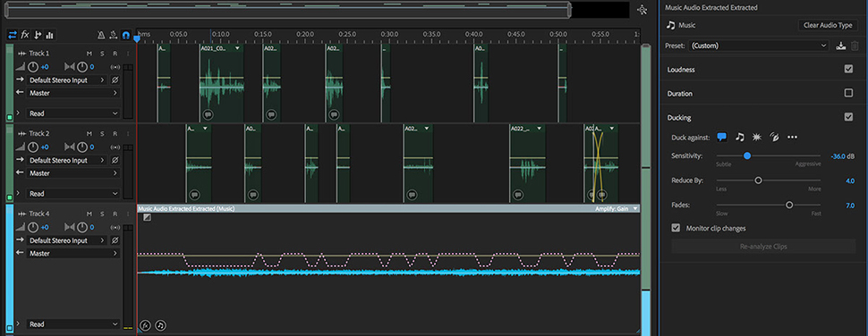This screenshot has height=336, width=868.
Task: Mute Track 1
Action: (x=89, y=54)
